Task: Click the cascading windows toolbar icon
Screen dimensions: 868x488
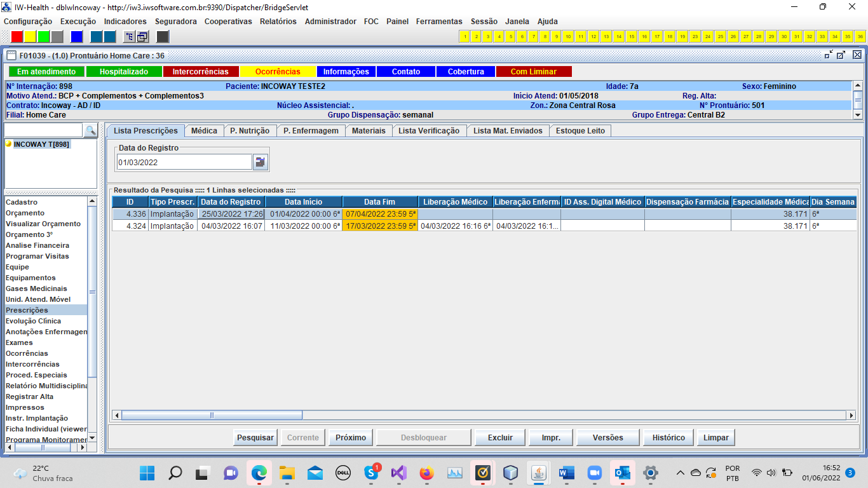Action: (142, 36)
